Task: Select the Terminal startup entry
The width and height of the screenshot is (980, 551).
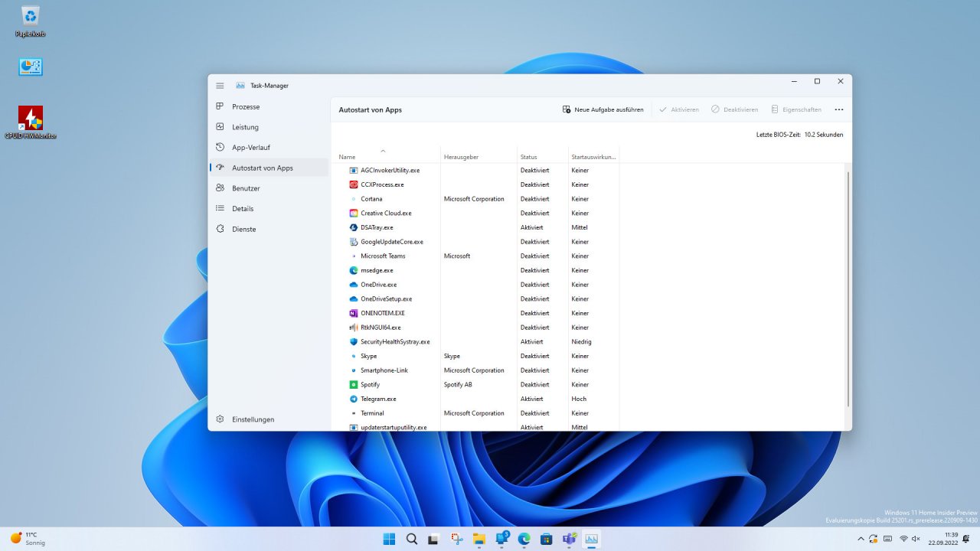Action: tap(475, 413)
